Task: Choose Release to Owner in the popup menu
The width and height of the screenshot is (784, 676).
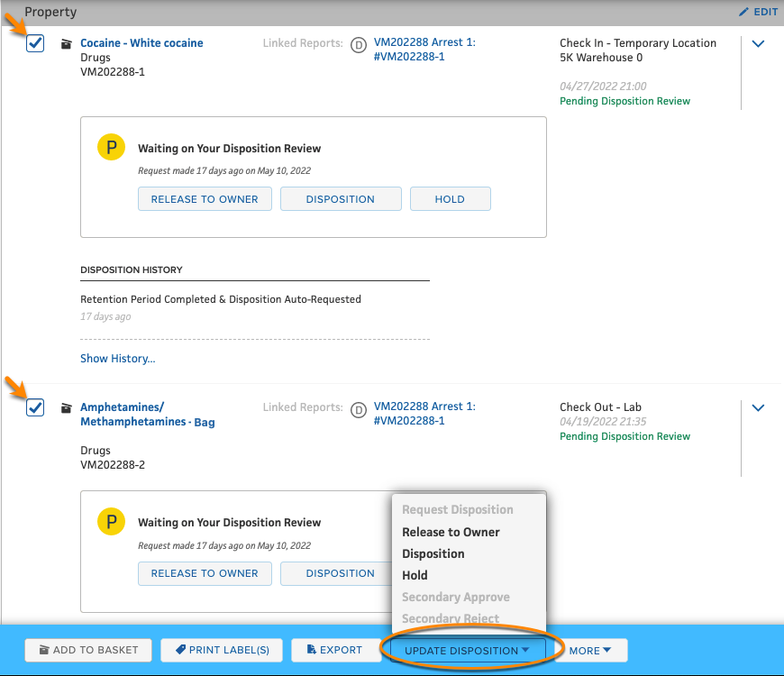Action: point(451,532)
